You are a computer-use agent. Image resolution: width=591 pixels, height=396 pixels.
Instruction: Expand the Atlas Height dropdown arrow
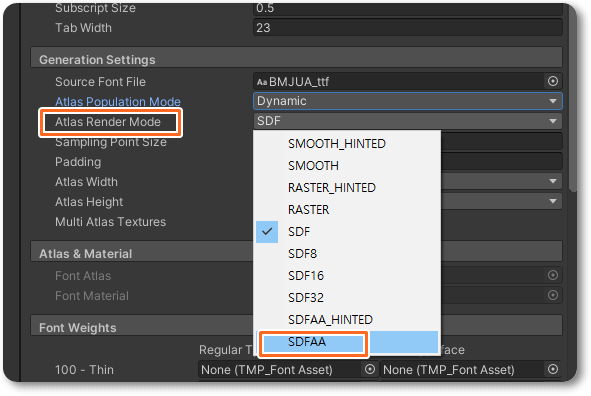(x=553, y=201)
